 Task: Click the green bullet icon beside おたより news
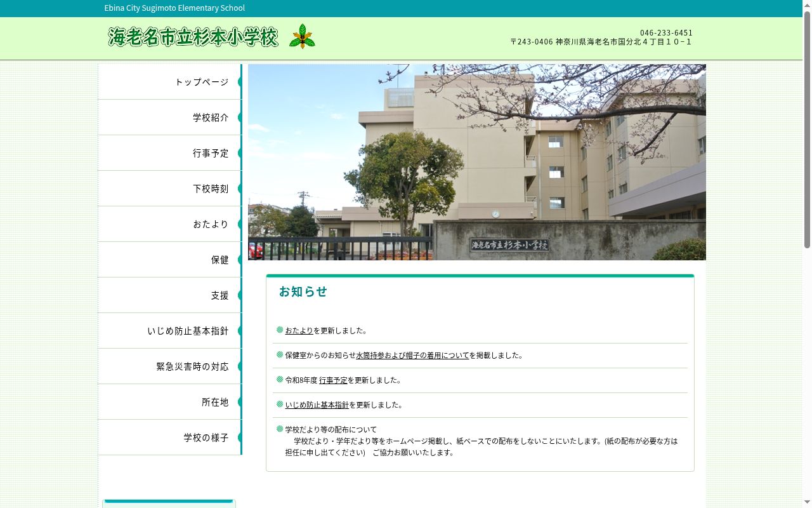tap(280, 330)
